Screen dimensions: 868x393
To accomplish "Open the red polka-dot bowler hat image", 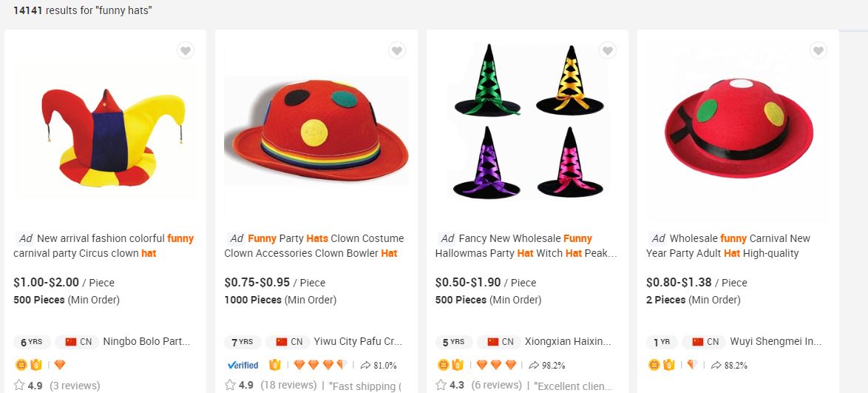I will (x=316, y=130).
